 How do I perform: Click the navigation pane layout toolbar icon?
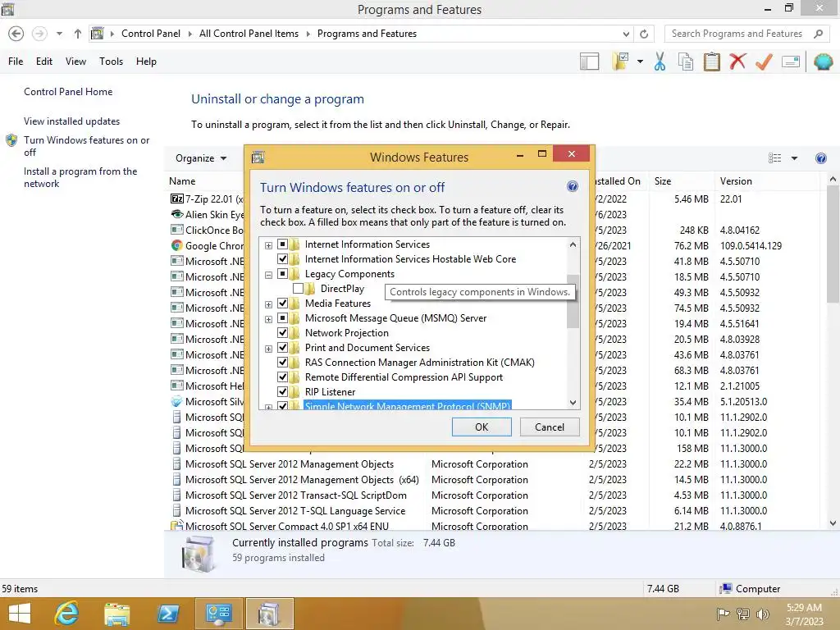coord(589,62)
